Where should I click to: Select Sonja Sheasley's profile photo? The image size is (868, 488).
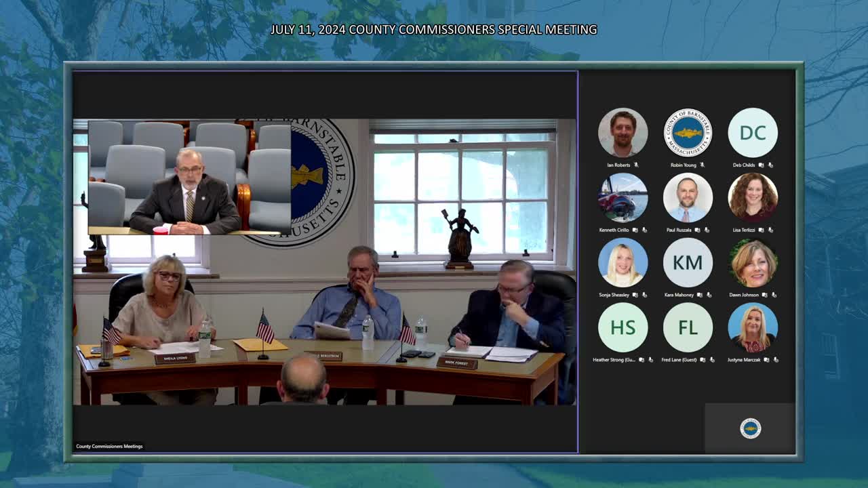(623, 263)
